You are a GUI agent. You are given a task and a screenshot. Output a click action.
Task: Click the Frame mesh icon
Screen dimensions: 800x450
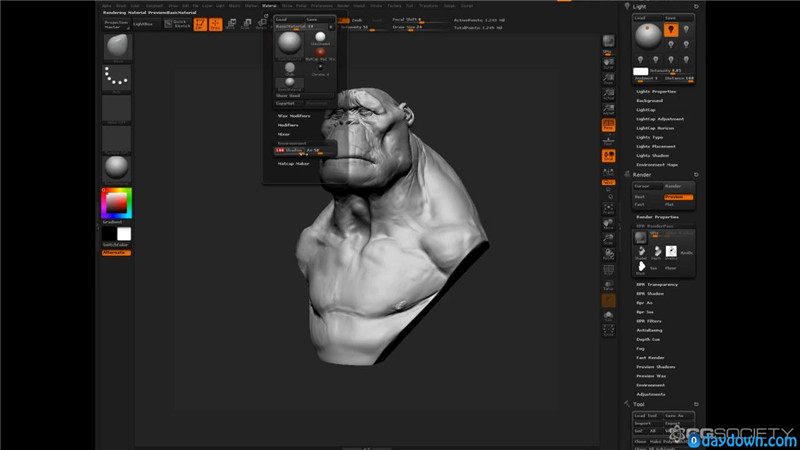pos(608,209)
